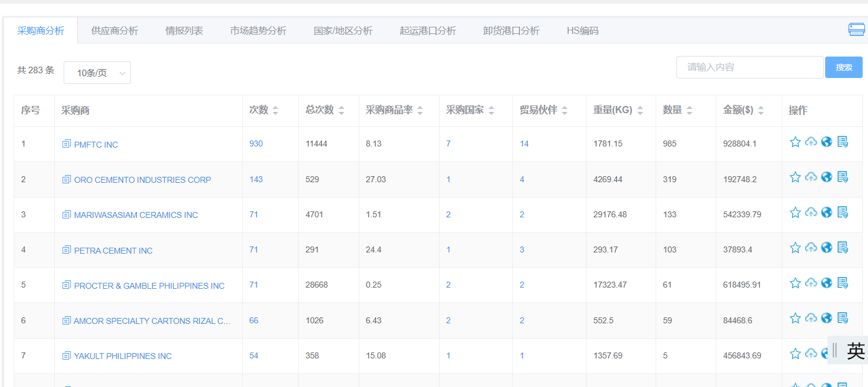This screenshot has width=868, height=387.
Task: Open document detail icon for PETRA CEMENT INC
Action: [842, 248]
